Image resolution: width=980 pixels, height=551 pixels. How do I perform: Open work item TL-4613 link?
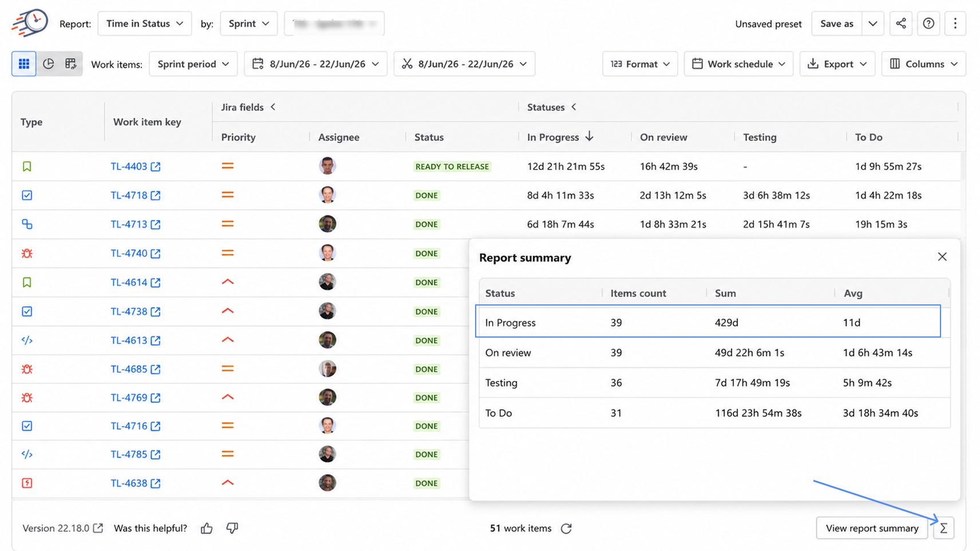click(x=129, y=340)
